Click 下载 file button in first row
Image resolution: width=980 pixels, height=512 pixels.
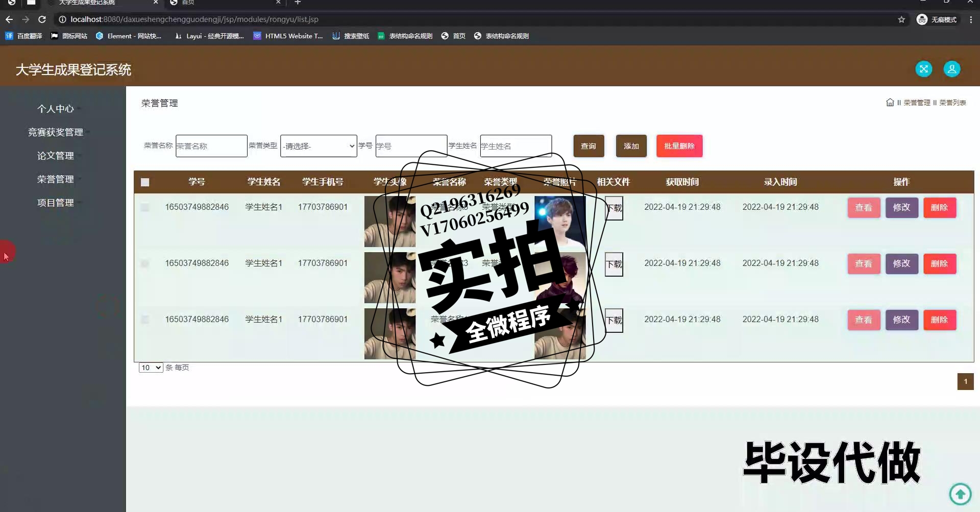(614, 208)
